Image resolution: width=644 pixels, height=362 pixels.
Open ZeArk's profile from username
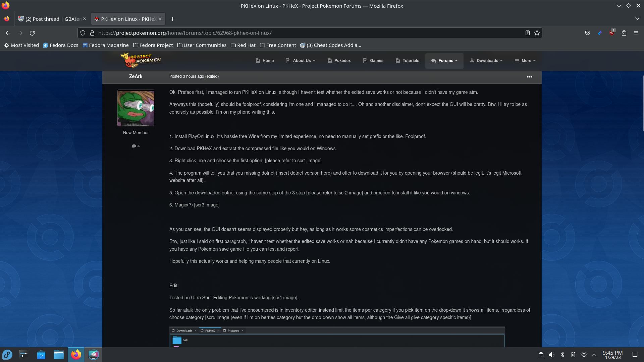point(136,76)
